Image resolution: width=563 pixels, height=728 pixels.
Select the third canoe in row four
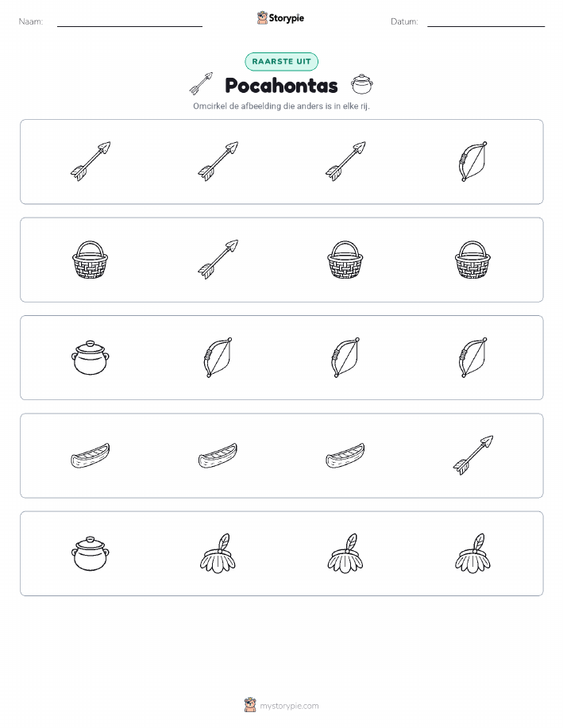(x=345, y=455)
